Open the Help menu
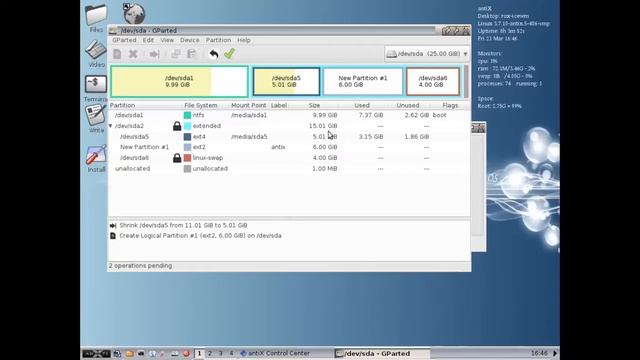Image resolution: width=640 pixels, height=360 pixels. (244, 40)
